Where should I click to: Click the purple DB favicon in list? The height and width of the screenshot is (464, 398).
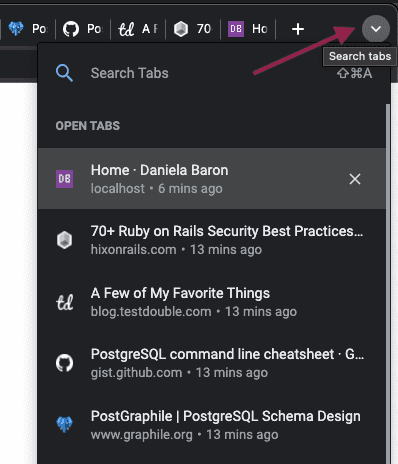[x=64, y=179]
